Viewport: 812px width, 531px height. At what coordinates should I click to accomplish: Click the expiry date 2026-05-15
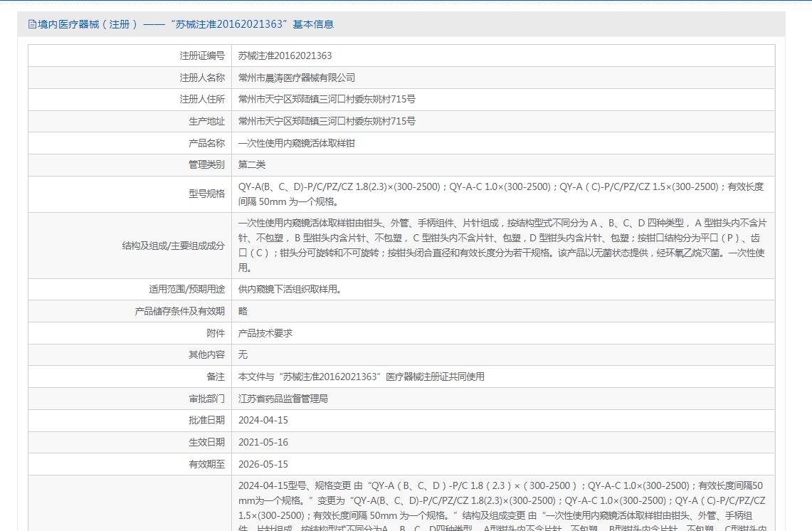click(263, 465)
